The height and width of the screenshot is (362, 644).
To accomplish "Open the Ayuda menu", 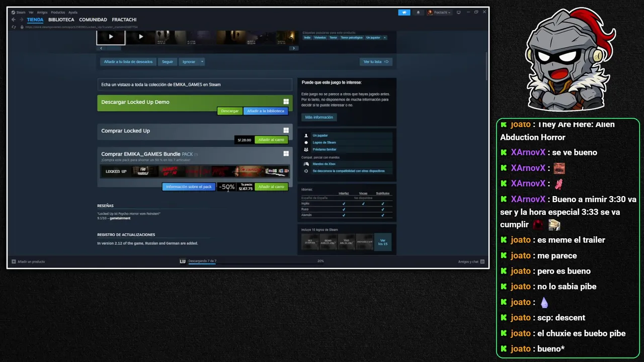I will (73, 12).
